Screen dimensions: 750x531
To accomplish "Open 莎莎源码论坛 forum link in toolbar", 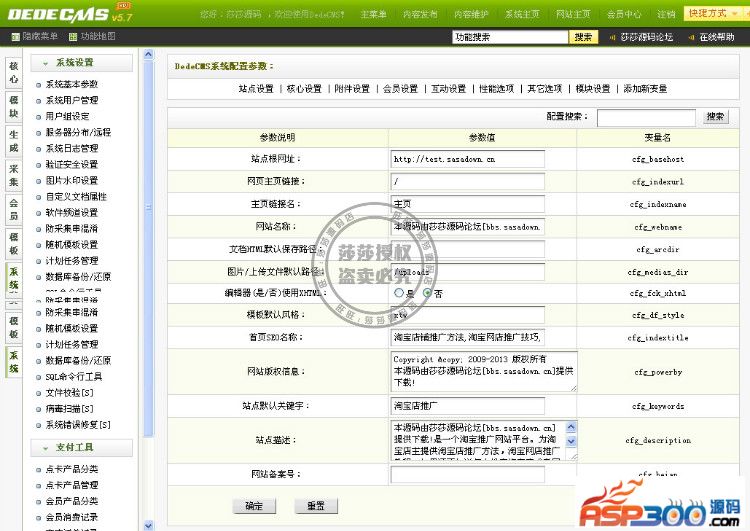I will tap(646, 37).
